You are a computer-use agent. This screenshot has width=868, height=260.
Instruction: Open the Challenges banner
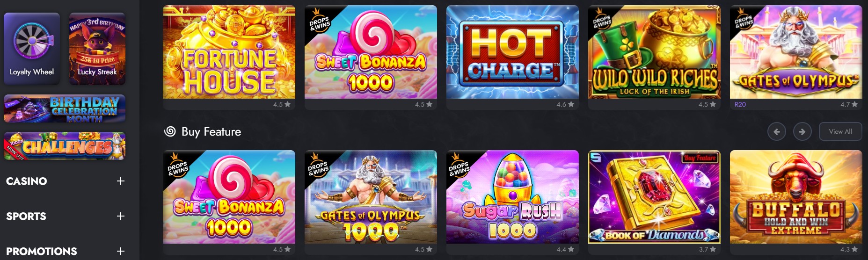(65, 146)
